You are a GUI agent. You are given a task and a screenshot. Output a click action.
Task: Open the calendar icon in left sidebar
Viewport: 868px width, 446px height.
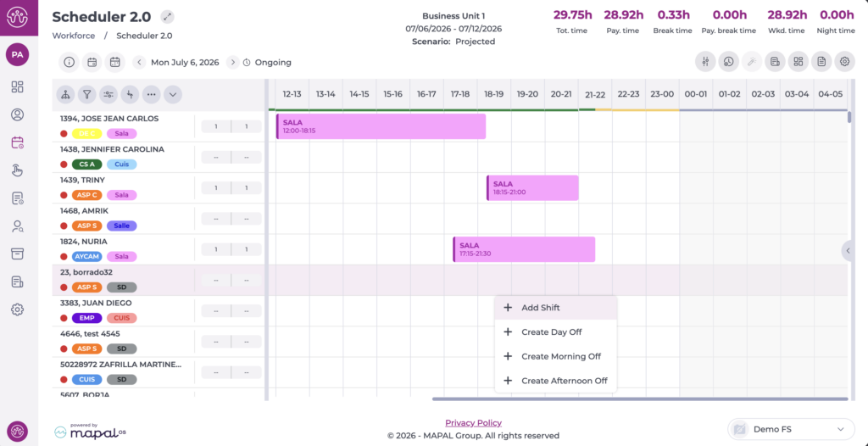18,143
